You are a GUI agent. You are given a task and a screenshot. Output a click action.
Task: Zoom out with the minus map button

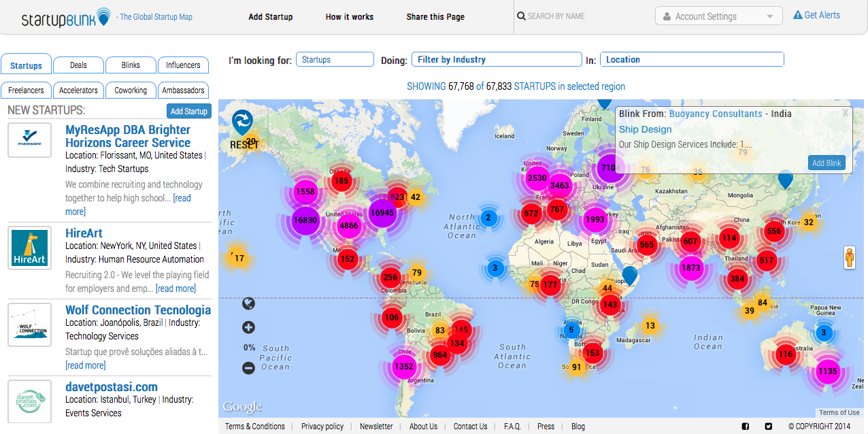(x=248, y=368)
